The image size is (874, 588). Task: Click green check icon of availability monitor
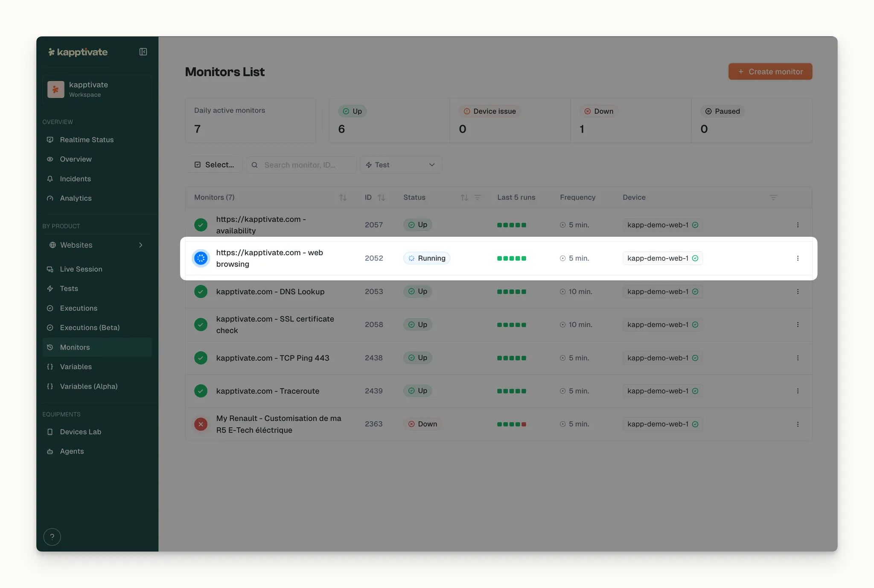point(201,225)
